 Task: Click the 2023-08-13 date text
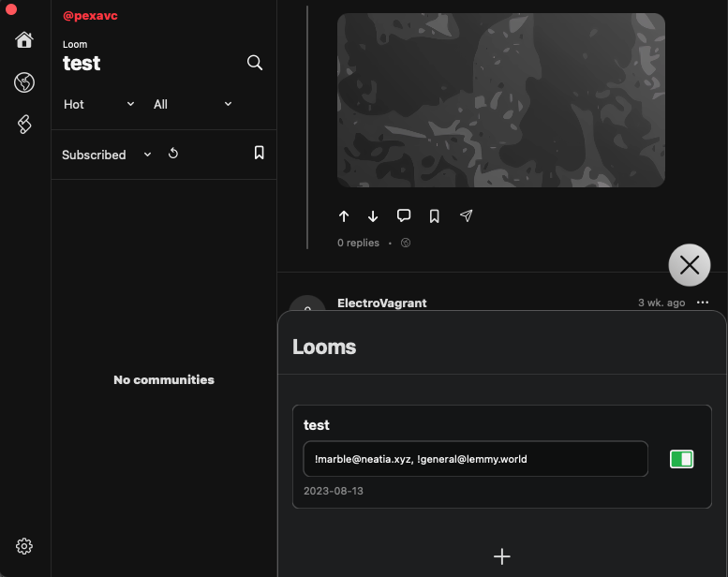tap(334, 491)
